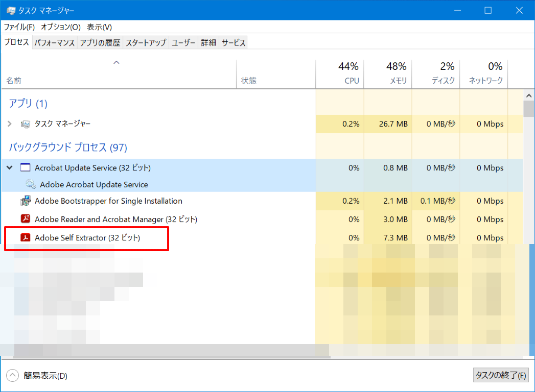Click the 簡易表示(D) link
Screen dimensions: 535x392
(45, 376)
